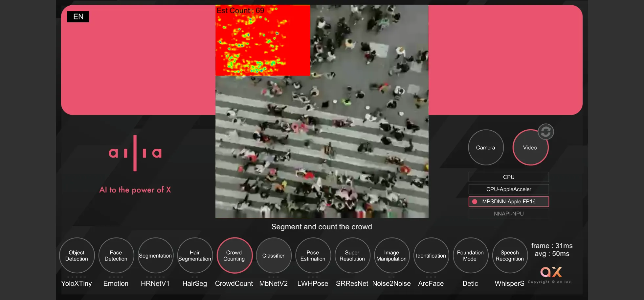This screenshot has width=644, height=300.
Task: Select Foundation Model category
Action: 470,256
